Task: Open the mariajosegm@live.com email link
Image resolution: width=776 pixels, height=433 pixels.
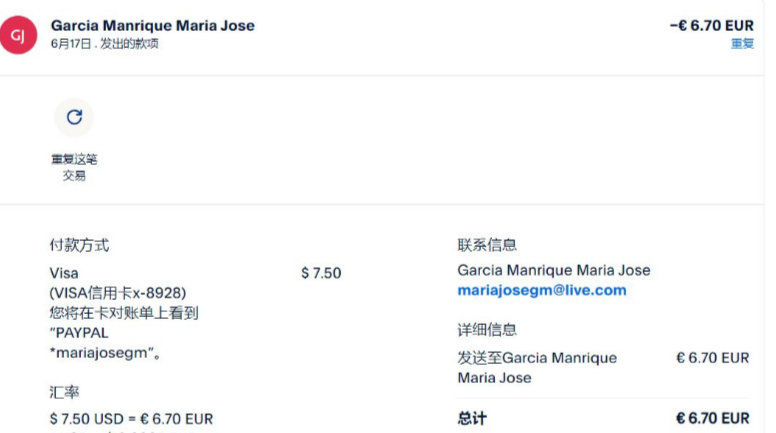Action: pos(541,290)
